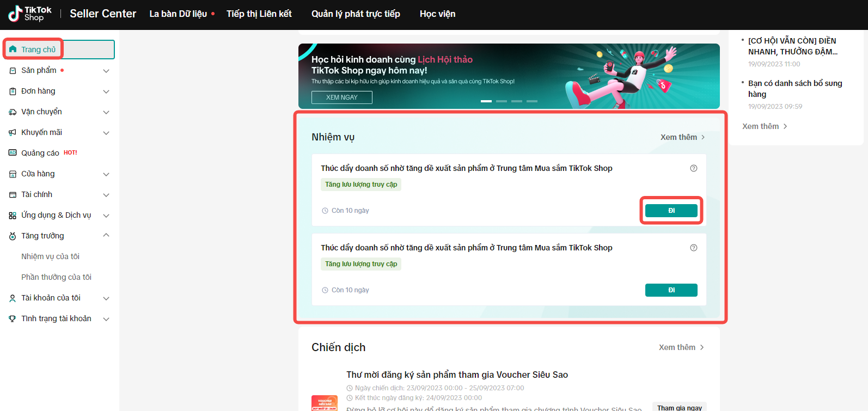The height and width of the screenshot is (411, 868).
Task: Expand the Vận chuyển menu chevron
Action: (106, 112)
